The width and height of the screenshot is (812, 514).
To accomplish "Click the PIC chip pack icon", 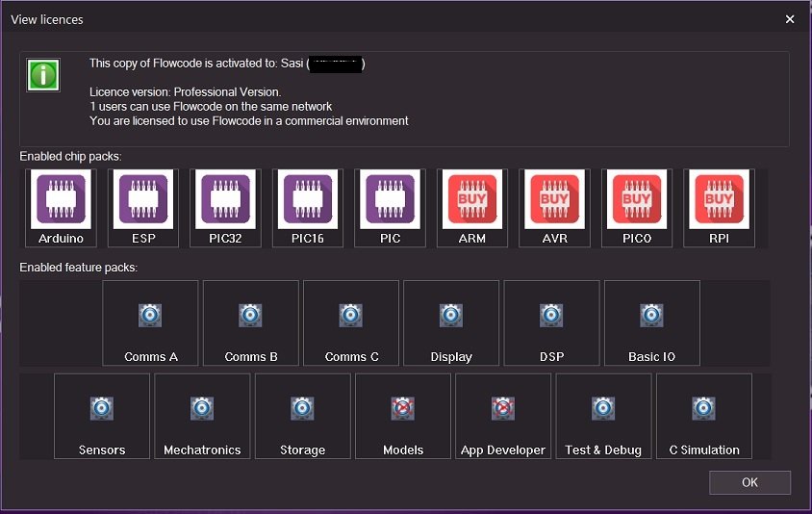I will tap(390, 200).
